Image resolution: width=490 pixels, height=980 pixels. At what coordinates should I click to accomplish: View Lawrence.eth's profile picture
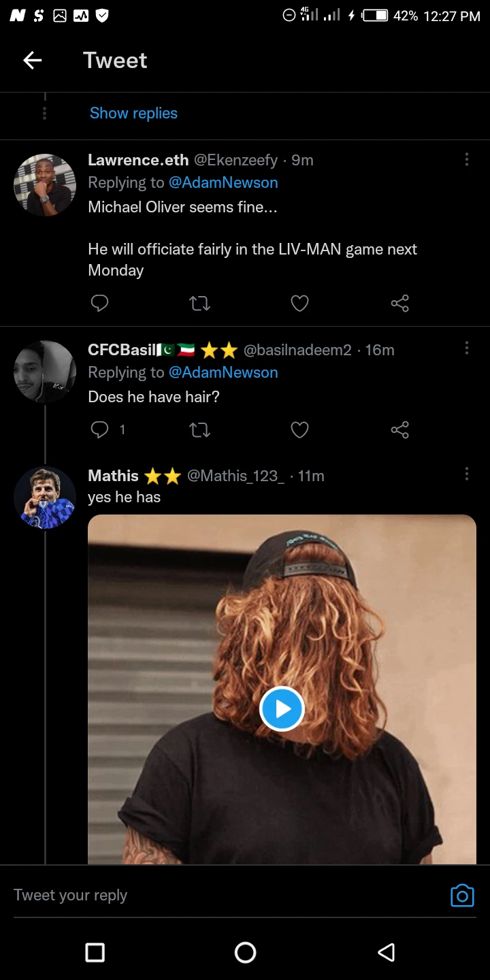[45, 184]
